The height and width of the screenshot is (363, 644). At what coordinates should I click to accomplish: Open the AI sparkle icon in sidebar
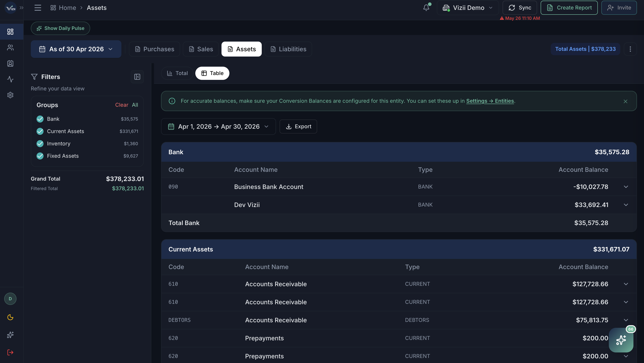click(10, 335)
